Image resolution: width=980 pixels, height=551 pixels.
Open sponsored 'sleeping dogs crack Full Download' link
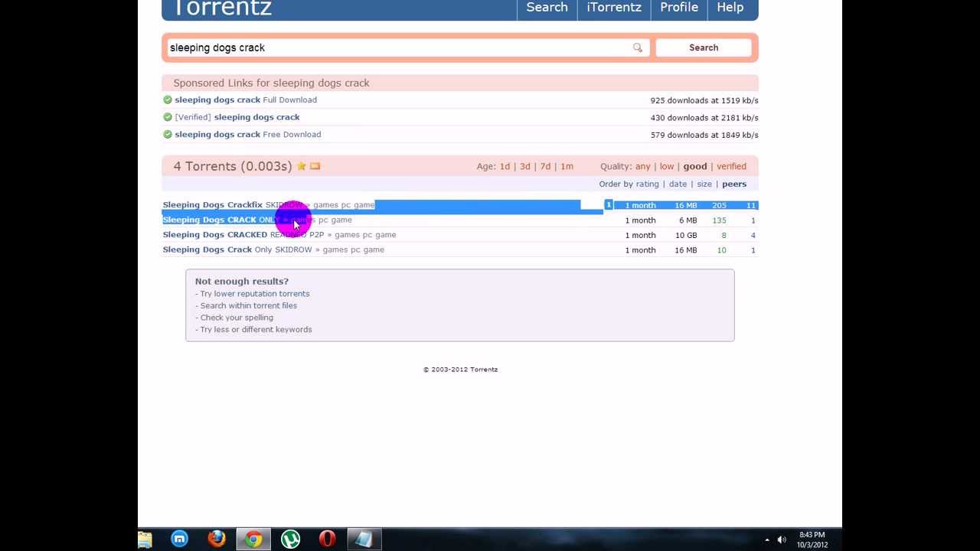pos(245,99)
